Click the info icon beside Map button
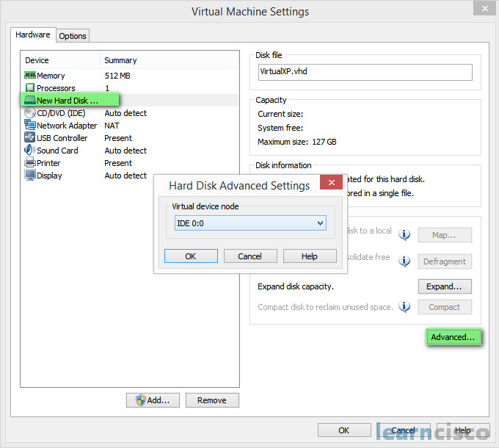499x448 pixels. 404,235
